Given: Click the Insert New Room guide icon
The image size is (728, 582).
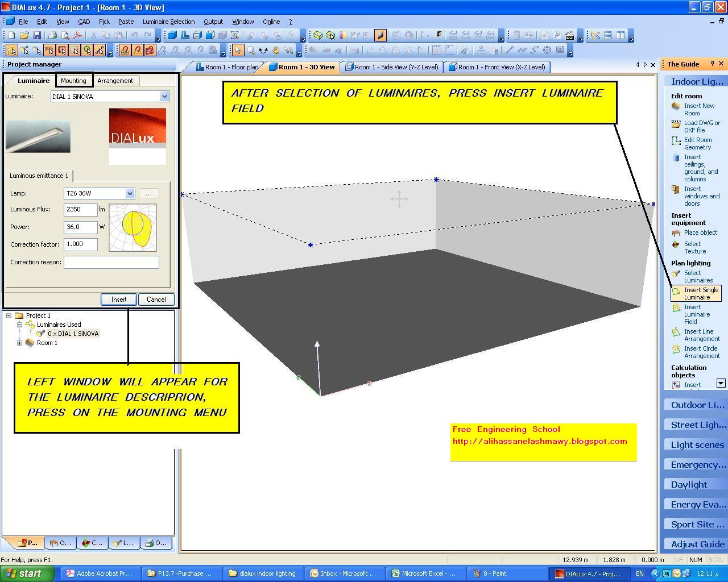Looking at the screenshot, I should [x=676, y=106].
